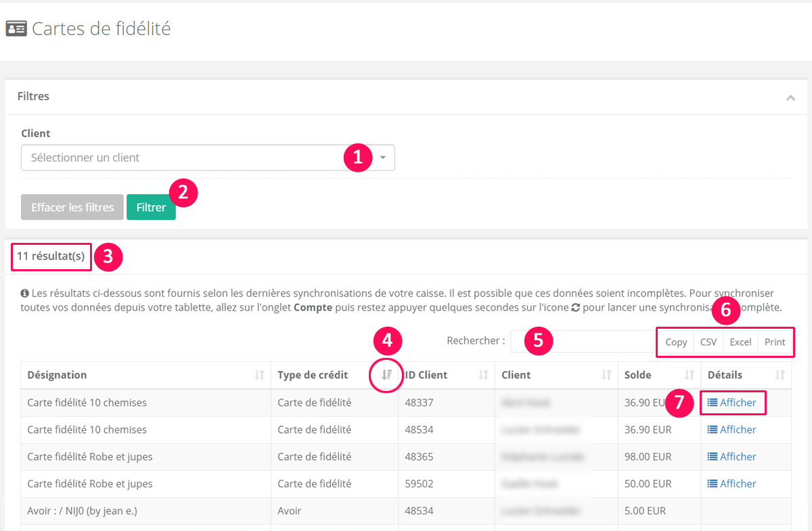Sort by Solde column sort icon

[690, 375]
